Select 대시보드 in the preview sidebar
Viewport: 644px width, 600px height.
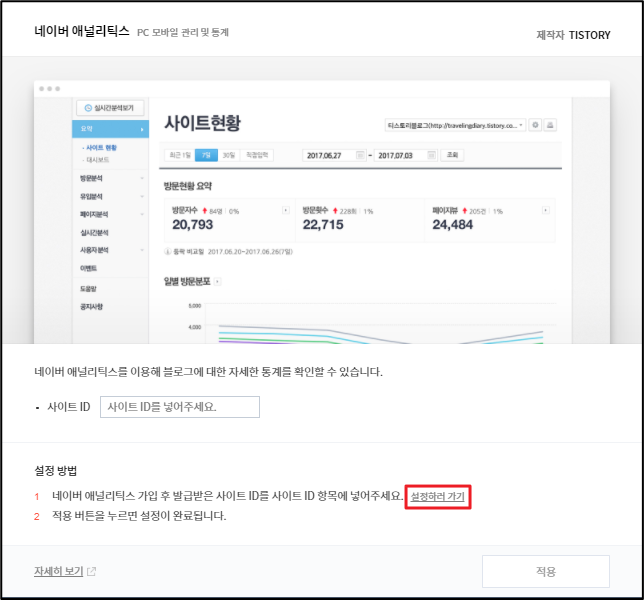point(96,160)
